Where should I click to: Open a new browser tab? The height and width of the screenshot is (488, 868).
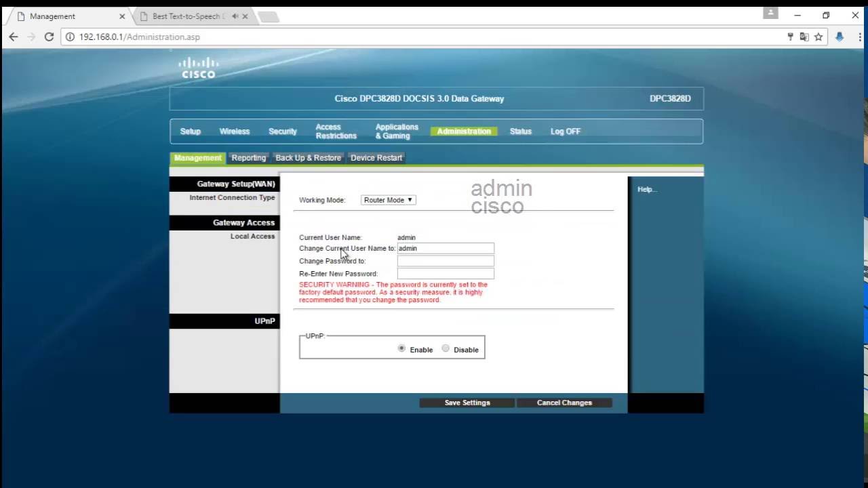[x=269, y=16]
